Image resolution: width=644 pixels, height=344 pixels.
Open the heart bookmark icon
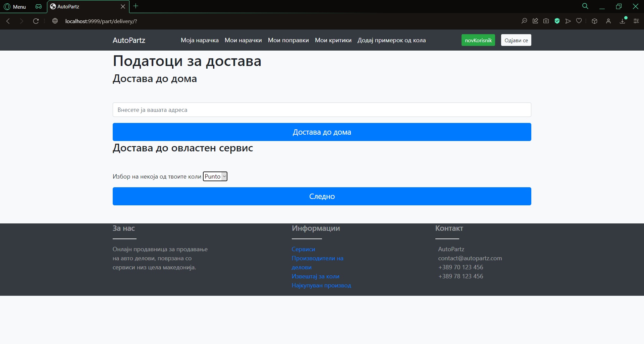point(579,21)
